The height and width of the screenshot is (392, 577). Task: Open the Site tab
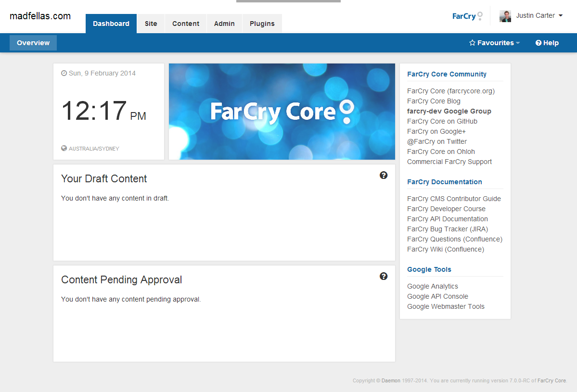coord(151,24)
